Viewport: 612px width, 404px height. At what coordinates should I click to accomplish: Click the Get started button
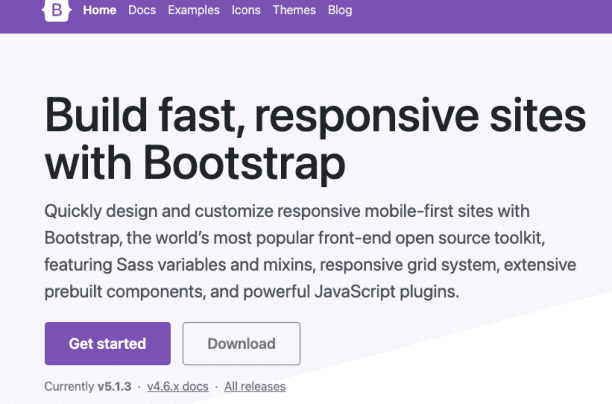tap(108, 343)
